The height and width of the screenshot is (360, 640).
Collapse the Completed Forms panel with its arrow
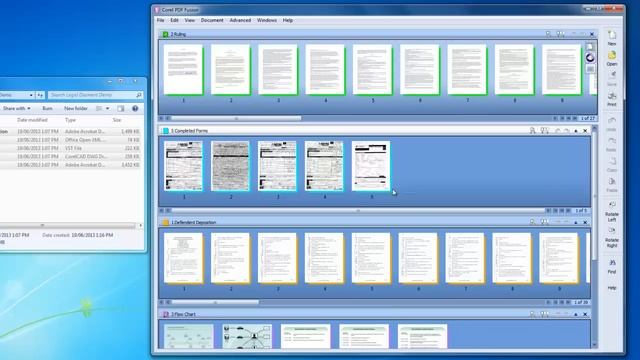[576, 131]
